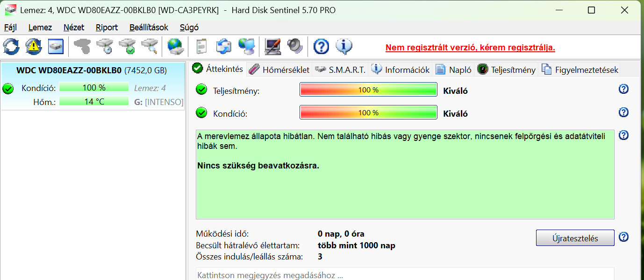
Task: Click the refresh with warning triangle icon
Action: click(34, 46)
